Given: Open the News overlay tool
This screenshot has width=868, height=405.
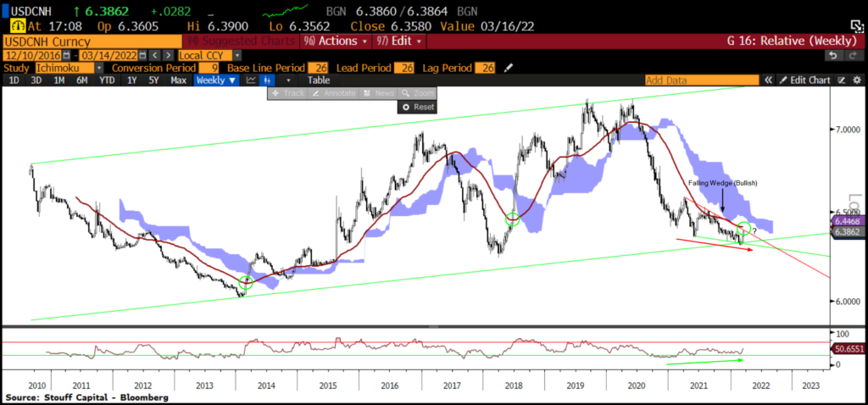Looking at the screenshot, I should pos(378,93).
